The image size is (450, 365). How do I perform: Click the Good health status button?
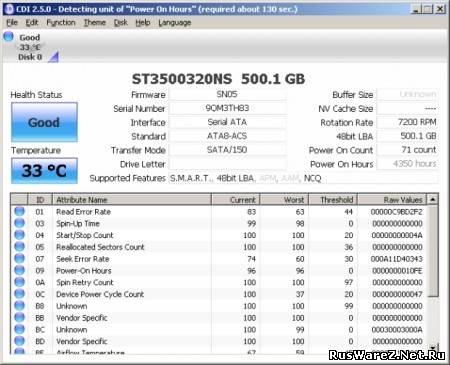[x=44, y=122]
